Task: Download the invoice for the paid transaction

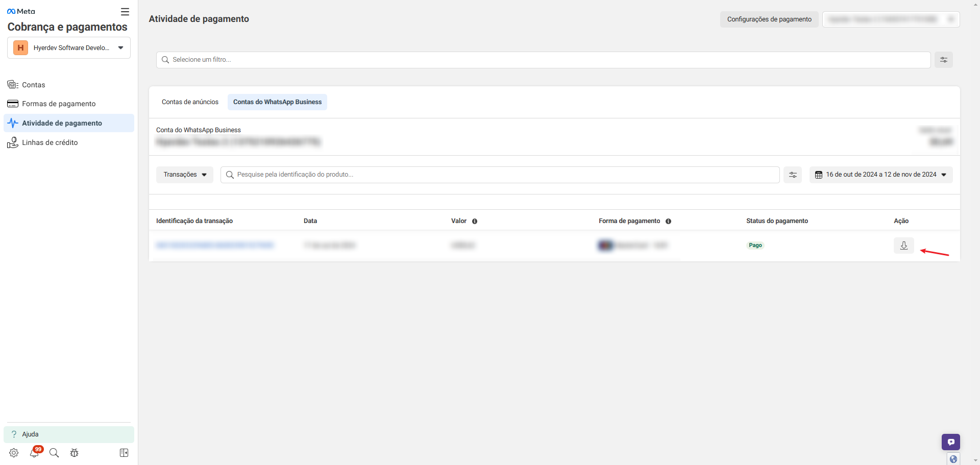Action: [x=903, y=246]
